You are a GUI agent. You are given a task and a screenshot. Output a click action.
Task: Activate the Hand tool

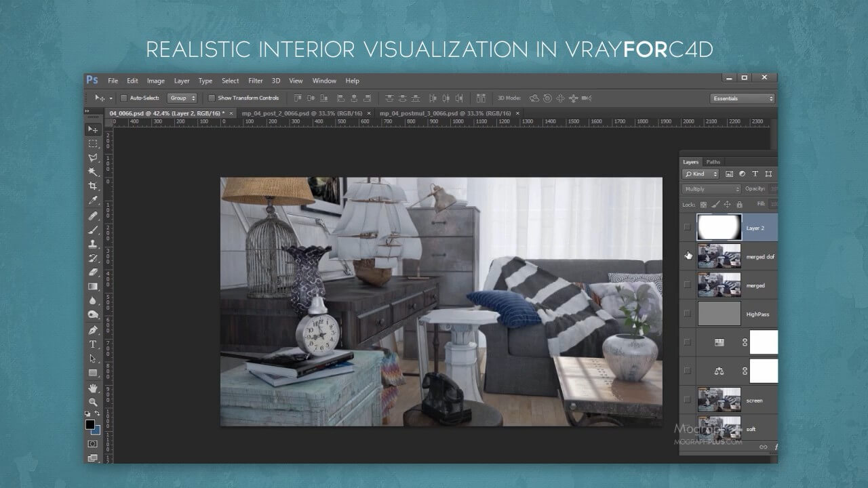point(93,388)
